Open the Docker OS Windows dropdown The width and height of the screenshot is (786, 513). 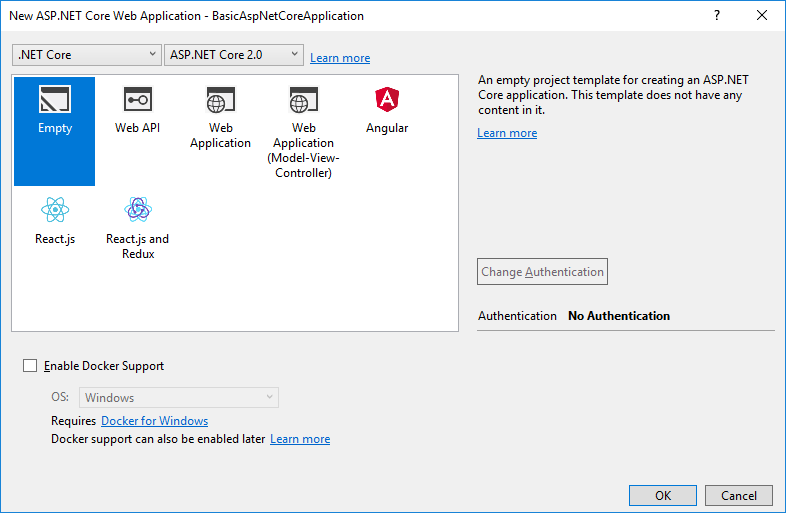180,398
